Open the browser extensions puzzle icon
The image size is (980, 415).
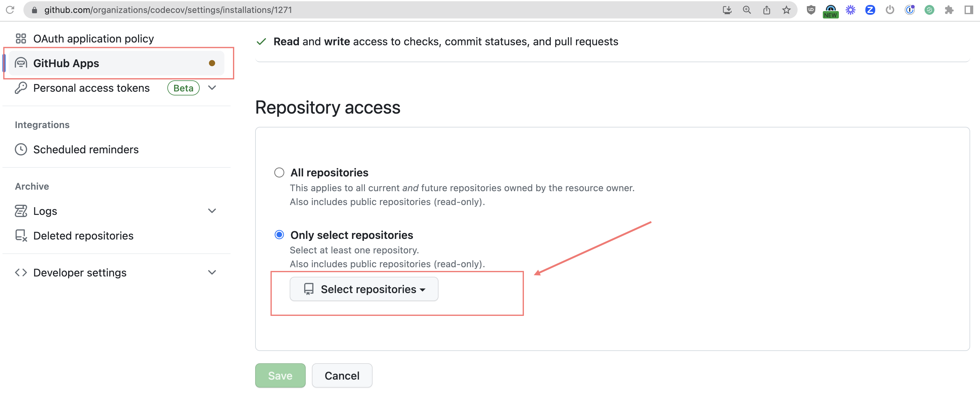tap(949, 10)
